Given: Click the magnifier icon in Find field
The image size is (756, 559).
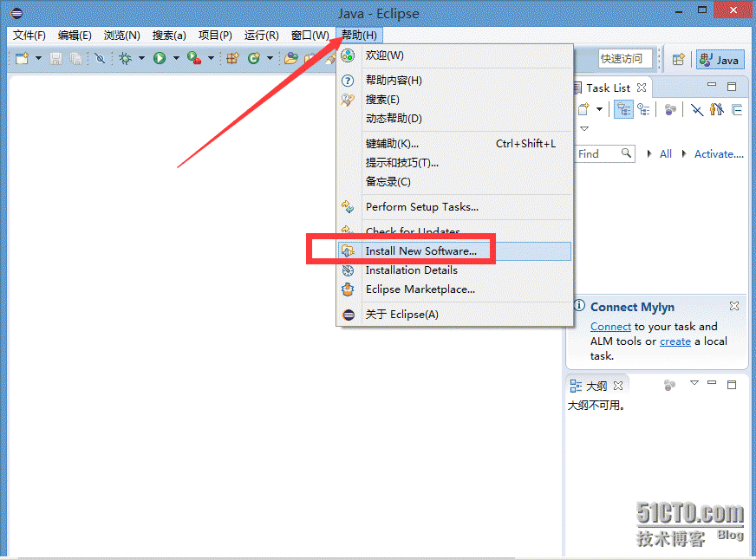Looking at the screenshot, I should pyautogui.click(x=626, y=153).
